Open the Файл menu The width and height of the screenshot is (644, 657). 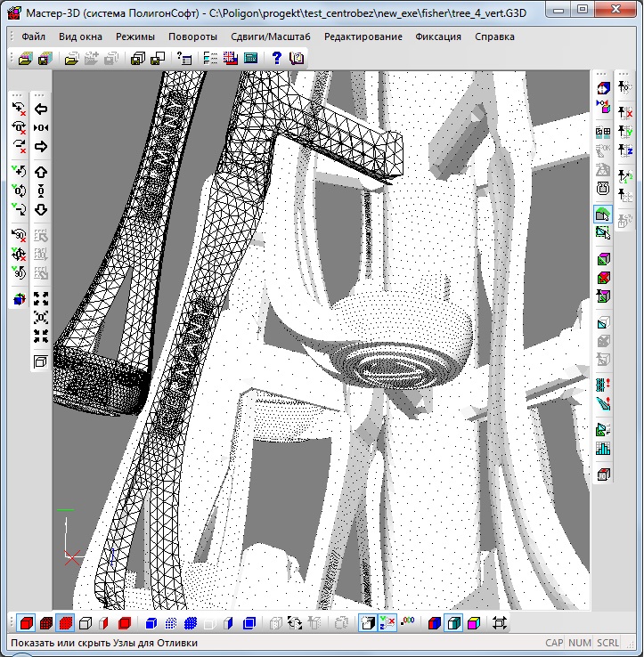click(x=34, y=37)
